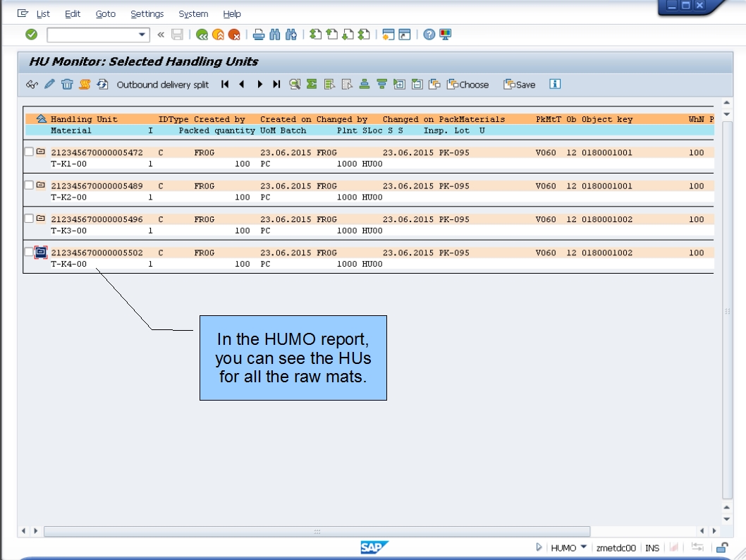Tick the checkbox for handling unit 212345670000005496
Image resolution: width=746 pixels, height=560 pixels.
[29, 219]
